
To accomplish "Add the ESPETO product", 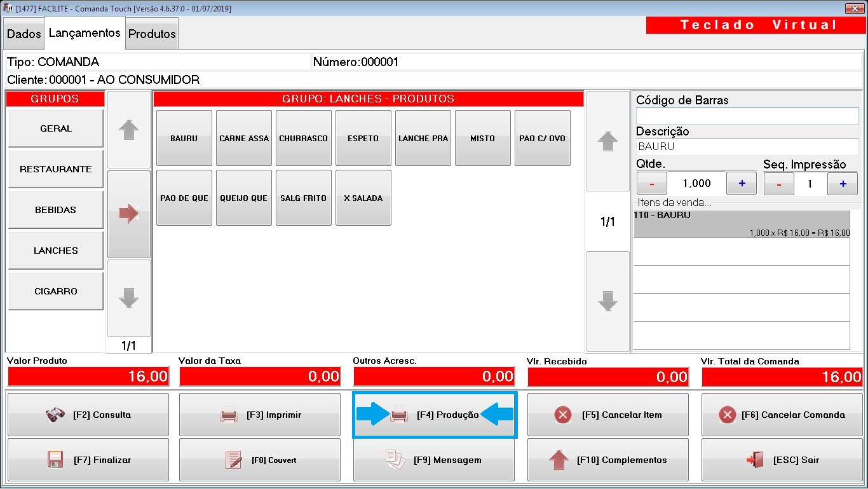I will 363,138.
